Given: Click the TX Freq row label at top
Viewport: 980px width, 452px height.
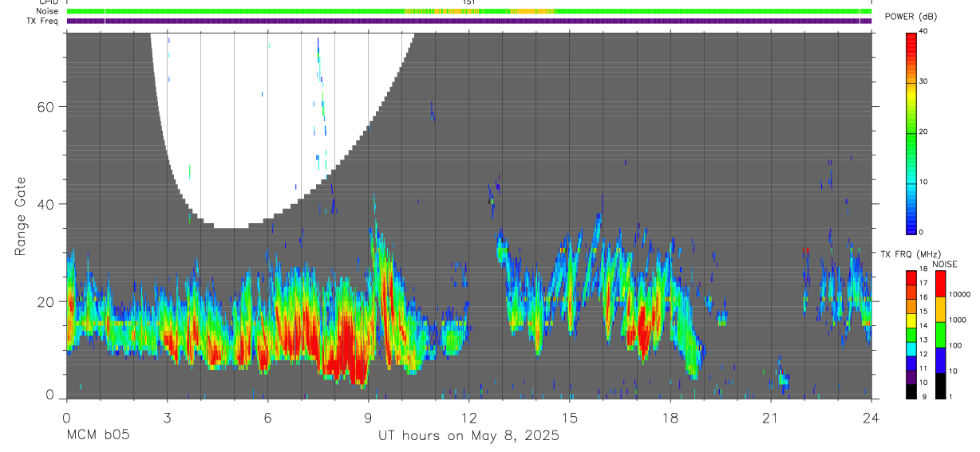Looking at the screenshot, I should (x=43, y=21).
